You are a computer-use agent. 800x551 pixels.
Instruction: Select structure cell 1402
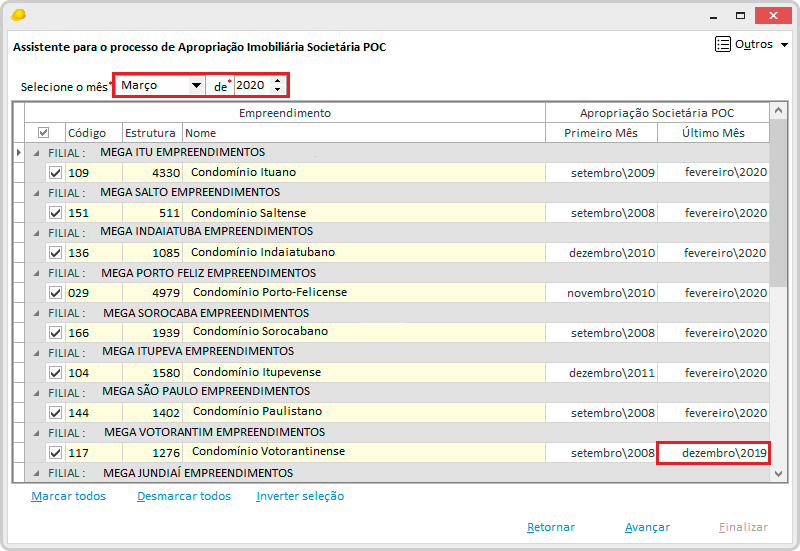152,413
